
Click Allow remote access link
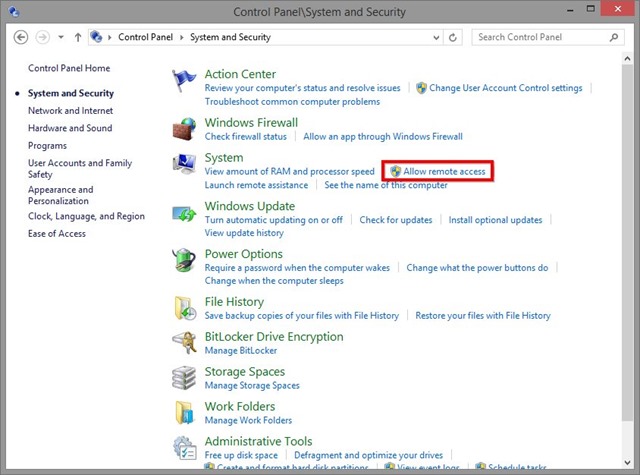[444, 171]
